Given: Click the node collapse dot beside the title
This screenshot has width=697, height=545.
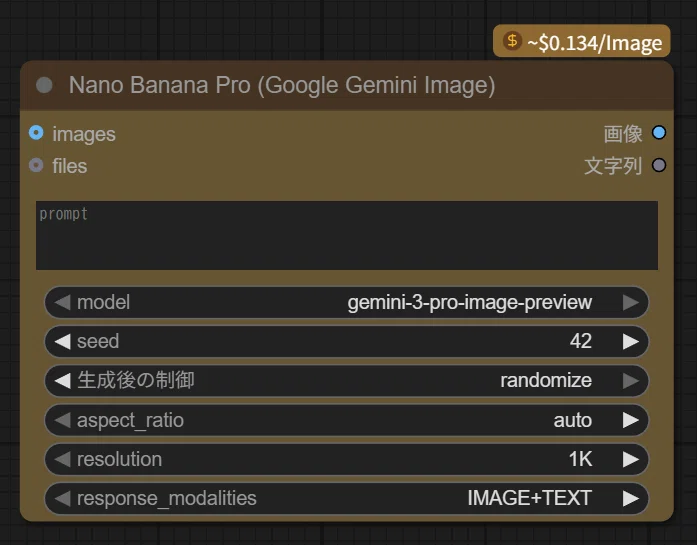Looking at the screenshot, I should tap(44, 85).
